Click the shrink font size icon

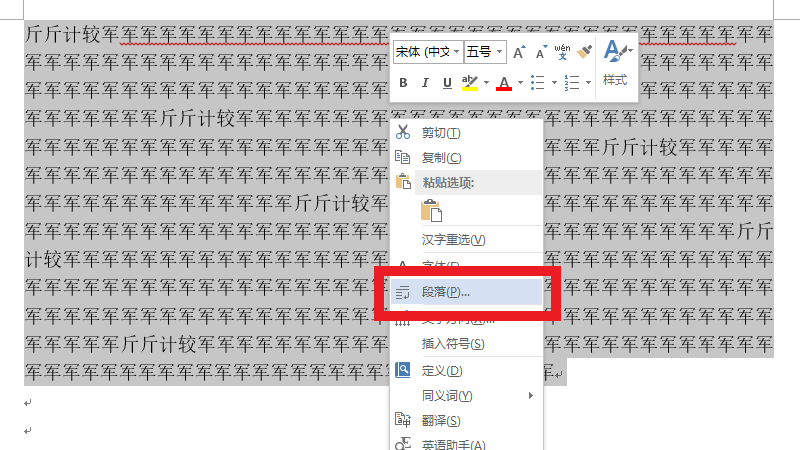pyautogui.click(x=540, y=52)
